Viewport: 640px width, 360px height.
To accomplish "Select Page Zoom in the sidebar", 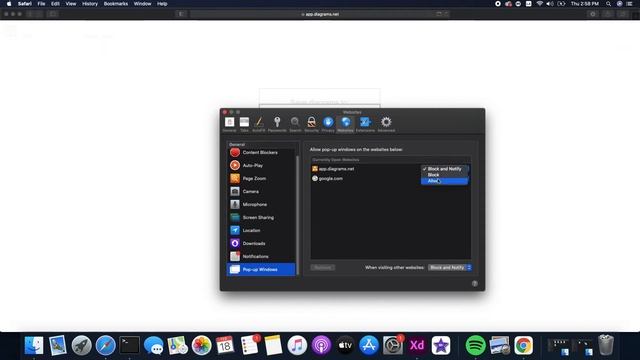I will [x=261, y=178].
